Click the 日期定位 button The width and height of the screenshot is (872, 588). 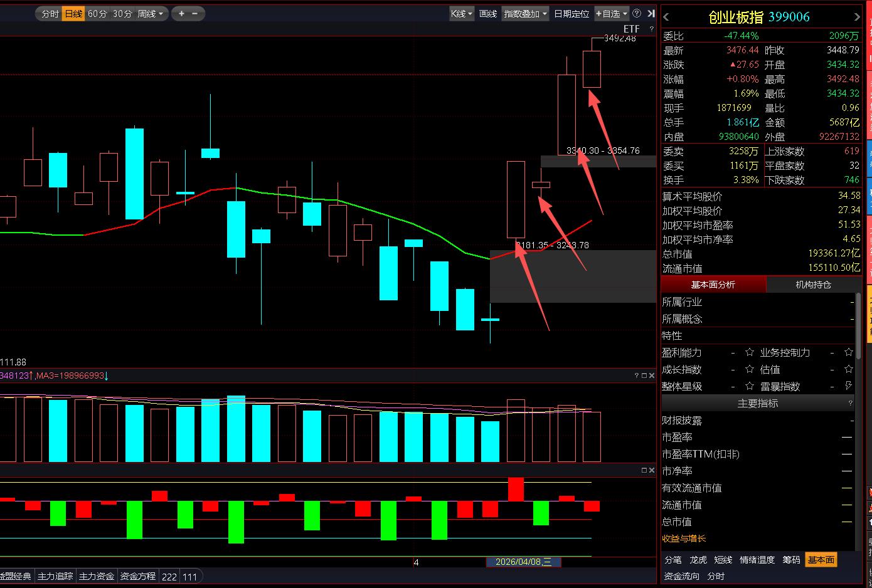coord(572,13)
